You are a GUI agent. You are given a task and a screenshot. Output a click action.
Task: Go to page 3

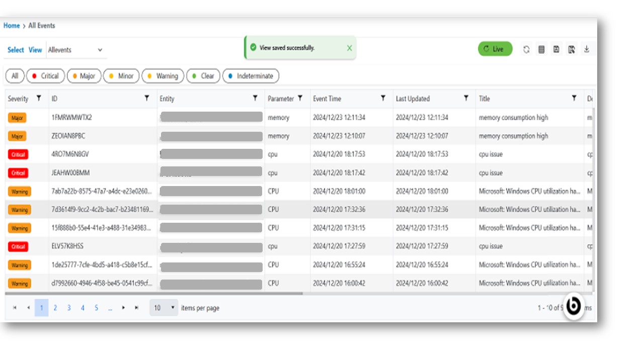pyautogui.click(x=69, y=308)
